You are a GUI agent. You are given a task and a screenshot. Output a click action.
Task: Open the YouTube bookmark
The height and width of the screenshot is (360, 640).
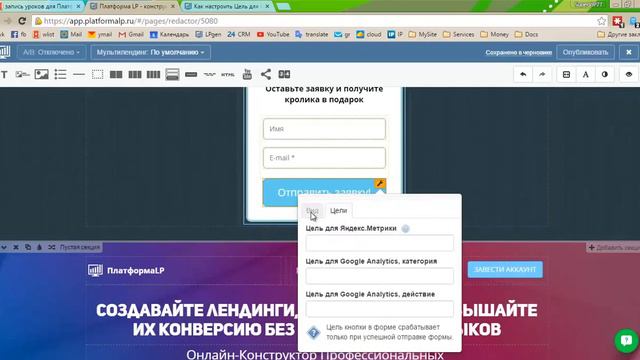coord(273,35)
